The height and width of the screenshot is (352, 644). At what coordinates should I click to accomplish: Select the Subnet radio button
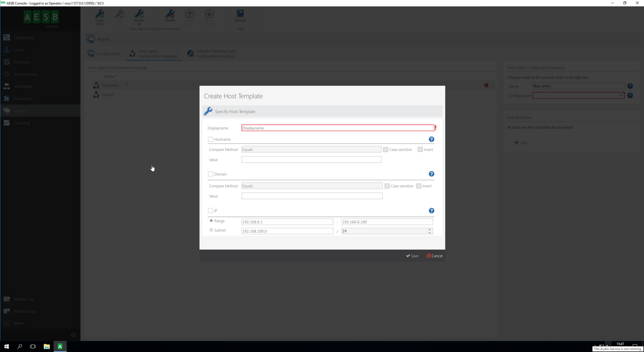coord(211,230)
